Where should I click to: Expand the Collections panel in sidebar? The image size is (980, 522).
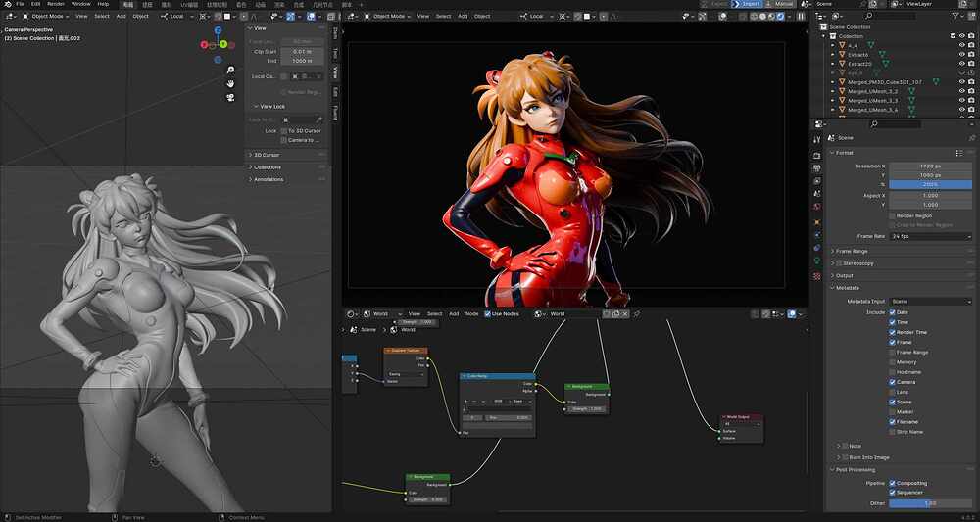click(267, 167)
